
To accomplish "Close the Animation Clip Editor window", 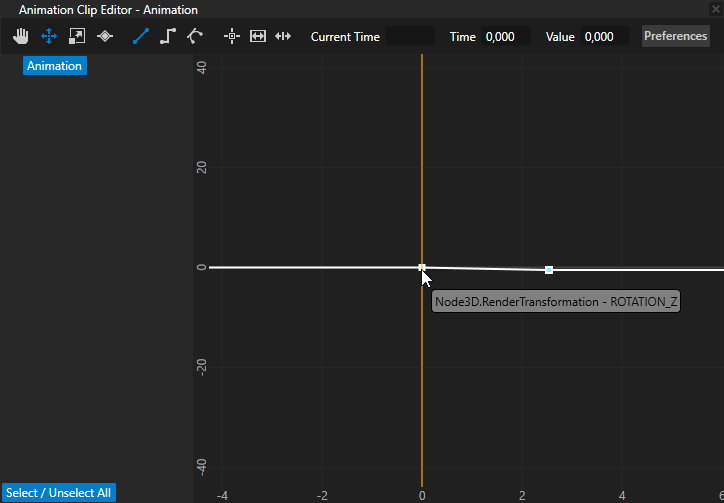I will (715, 9).
